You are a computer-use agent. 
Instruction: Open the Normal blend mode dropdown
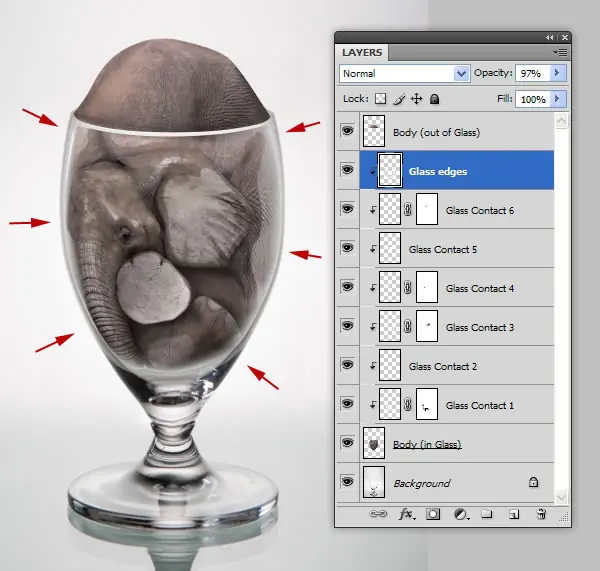(x=404, y=73)
